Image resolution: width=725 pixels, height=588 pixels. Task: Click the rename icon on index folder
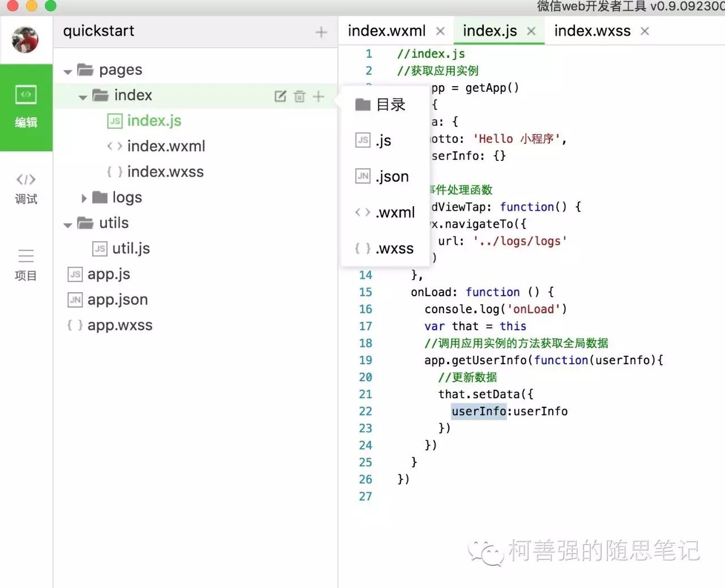pos(280,96)
